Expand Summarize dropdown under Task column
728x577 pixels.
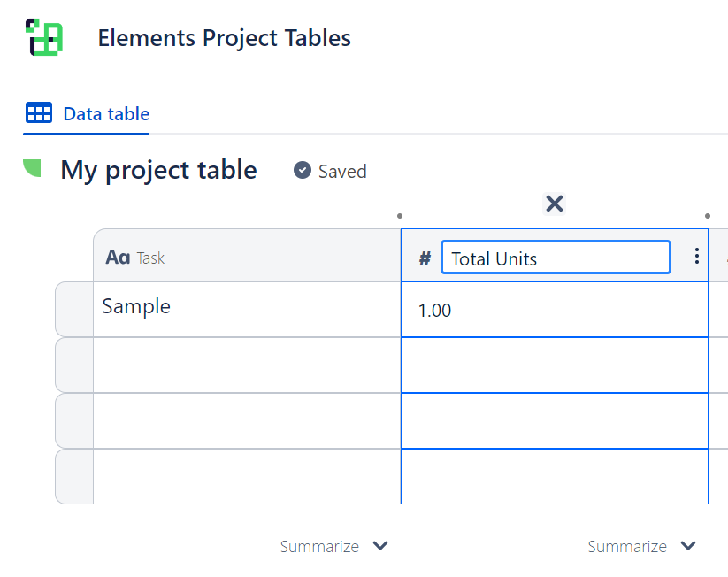click(x=333, y=546)
